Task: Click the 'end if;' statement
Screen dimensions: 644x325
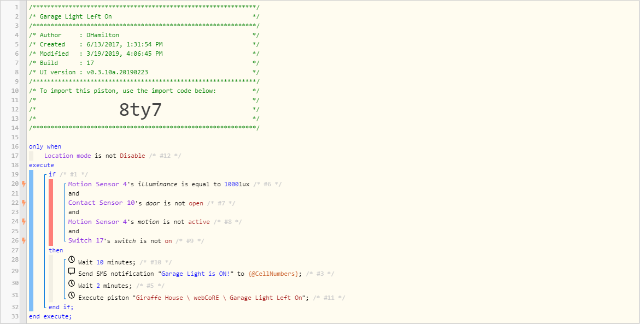Action: click(61, 307)
